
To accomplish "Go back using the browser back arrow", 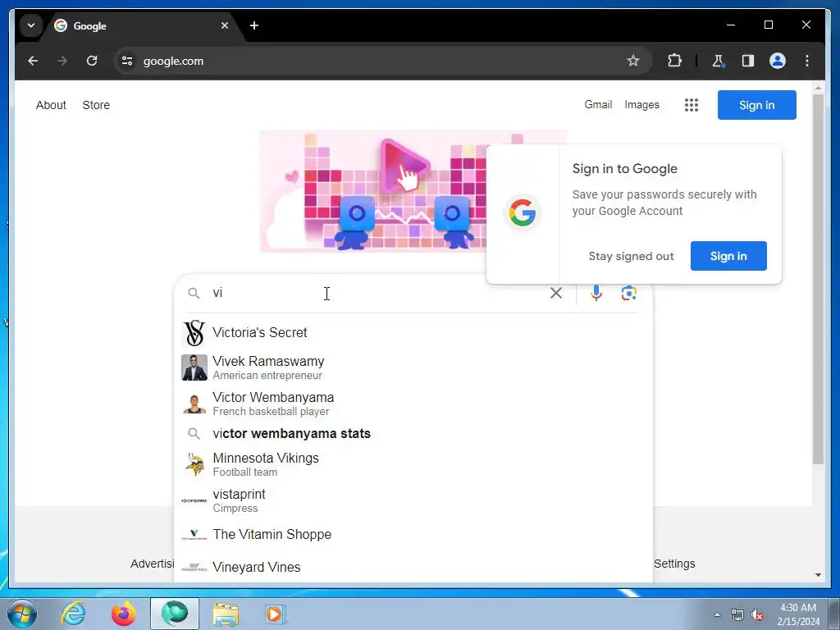I will coord(33,61).
